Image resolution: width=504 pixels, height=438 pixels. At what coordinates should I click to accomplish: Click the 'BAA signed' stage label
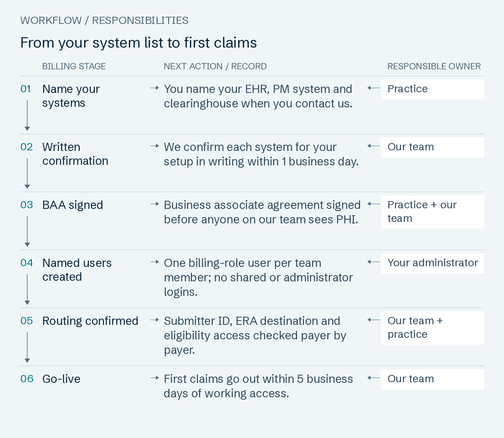click(73, 205)
